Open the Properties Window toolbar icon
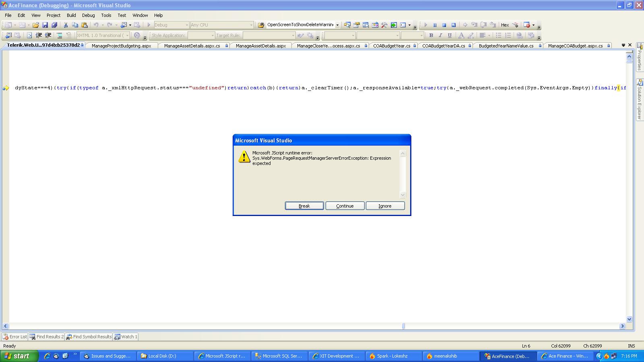This screenshot has width=644, height=362. tap(356, 25)
